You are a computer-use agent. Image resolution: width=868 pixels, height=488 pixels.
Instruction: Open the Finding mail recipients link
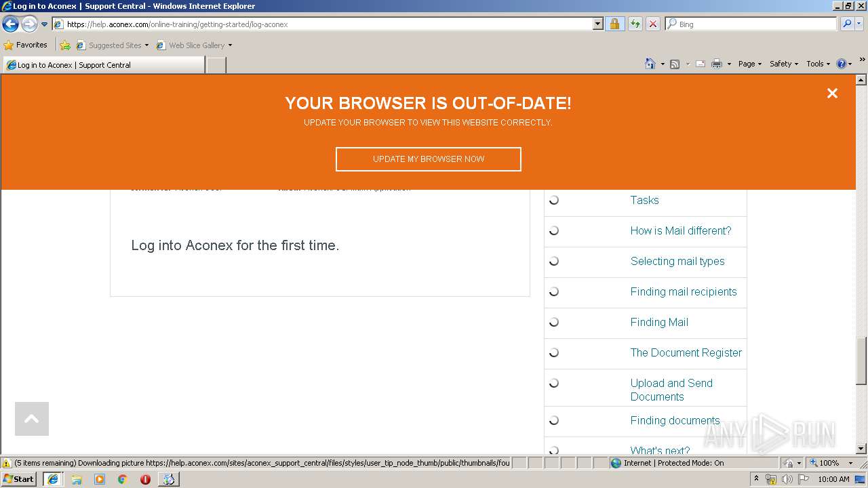(x=684, y=291)
